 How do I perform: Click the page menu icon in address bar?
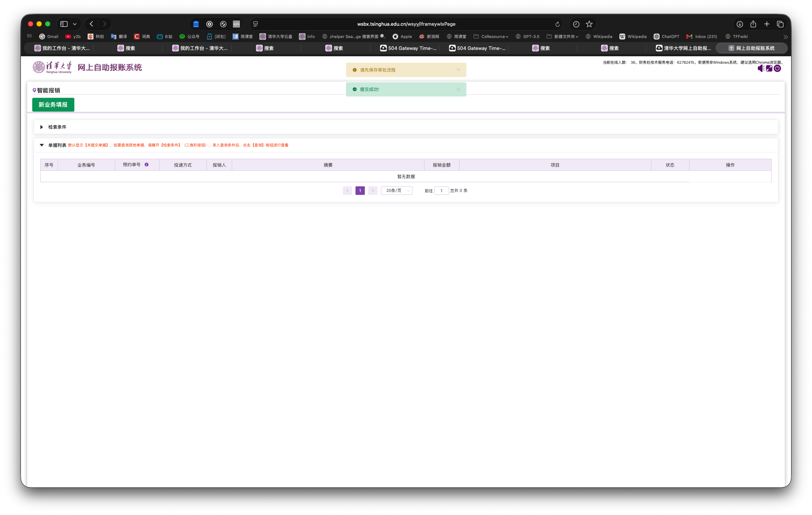(256, 24)
